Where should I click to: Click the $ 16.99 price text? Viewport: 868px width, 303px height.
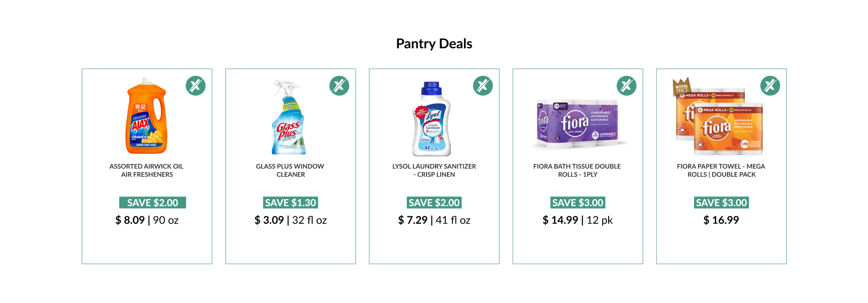[x=721, y=220]
